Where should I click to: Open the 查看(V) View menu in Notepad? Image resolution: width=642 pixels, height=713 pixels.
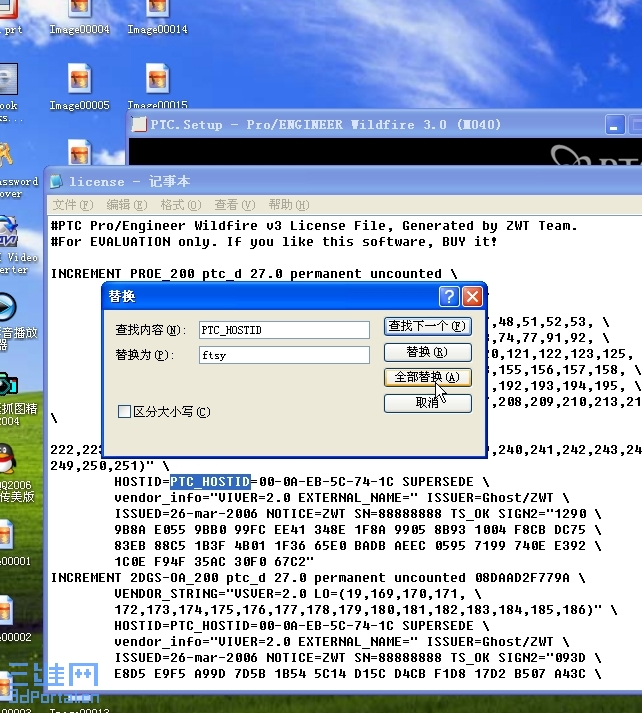click(x=235, y=205)
